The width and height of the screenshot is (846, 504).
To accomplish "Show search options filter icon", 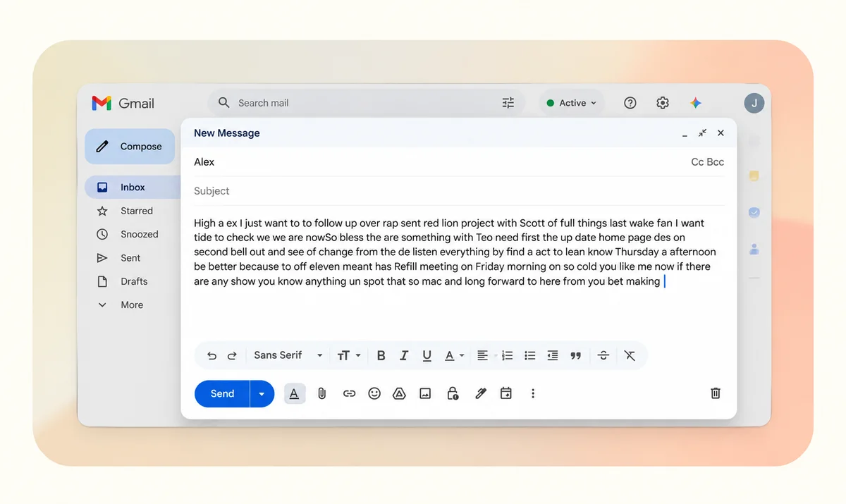I will [x=508, y=103].
